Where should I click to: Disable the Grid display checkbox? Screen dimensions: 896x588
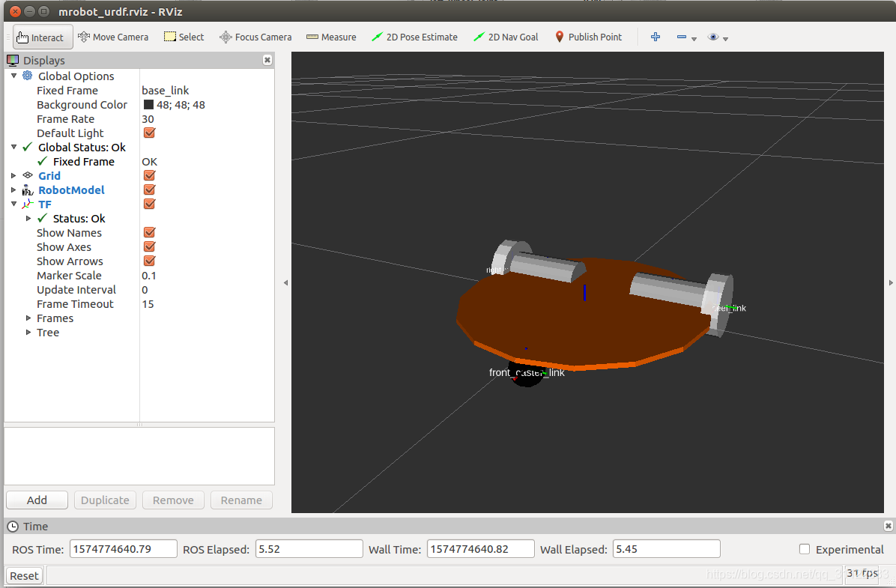tap(149, 175)
